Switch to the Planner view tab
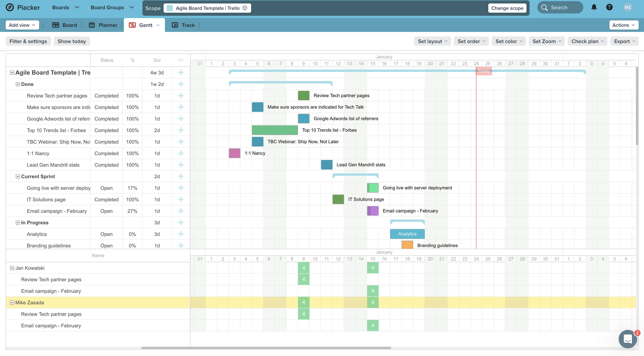Image resolution: width=644 pixels, height=356 pixels. click(x=103, y=25)
